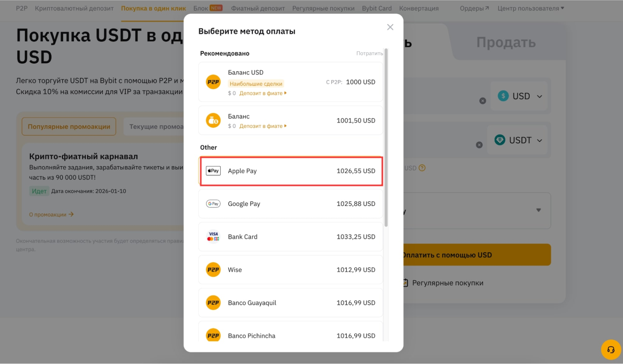623x364 pixels.
Task: Click the Apple Pay logo icon
Action: pos(213,171)
